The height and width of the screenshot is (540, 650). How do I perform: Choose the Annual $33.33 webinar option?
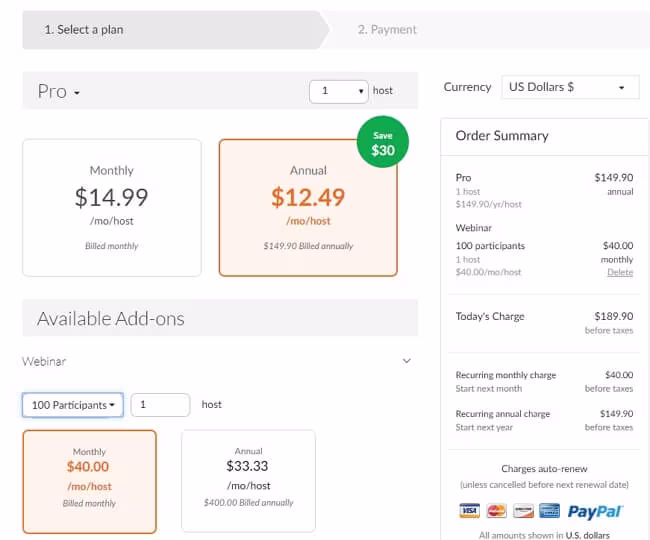coord(248,481)
